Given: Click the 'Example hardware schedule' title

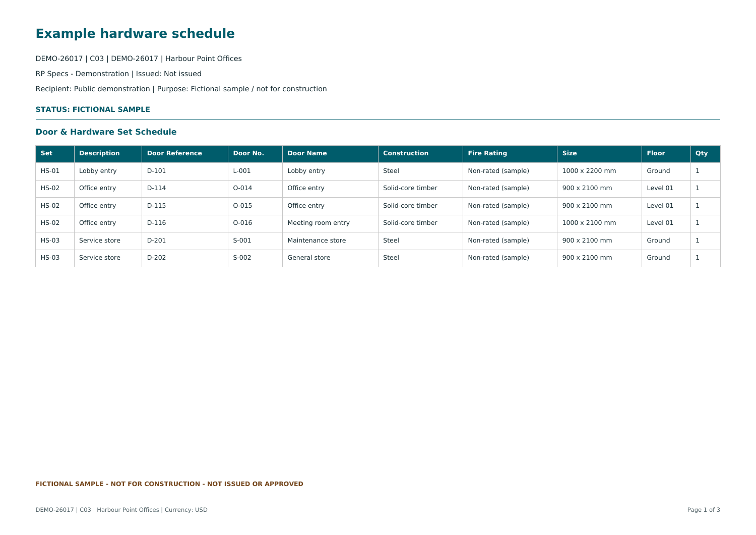Looking at the screenshot, I should pos(135,34).
